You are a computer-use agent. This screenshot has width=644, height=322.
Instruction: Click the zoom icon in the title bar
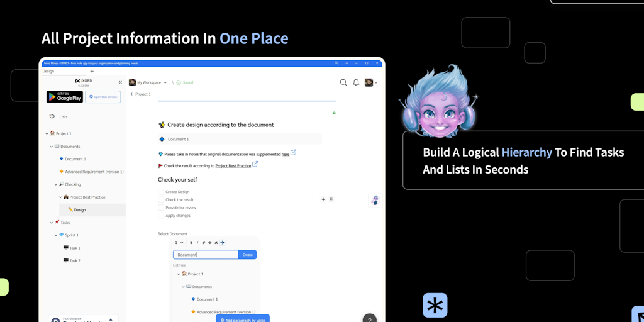336,64
